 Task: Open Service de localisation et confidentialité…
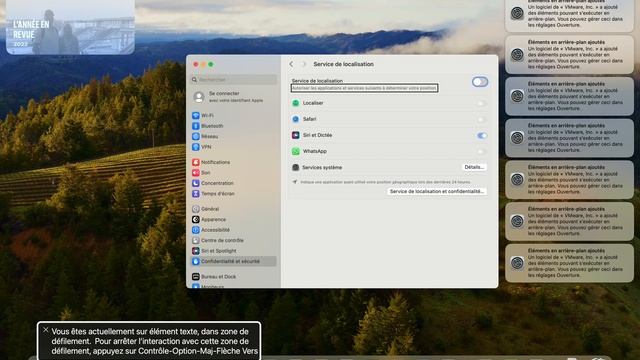[x=437, y=191]
